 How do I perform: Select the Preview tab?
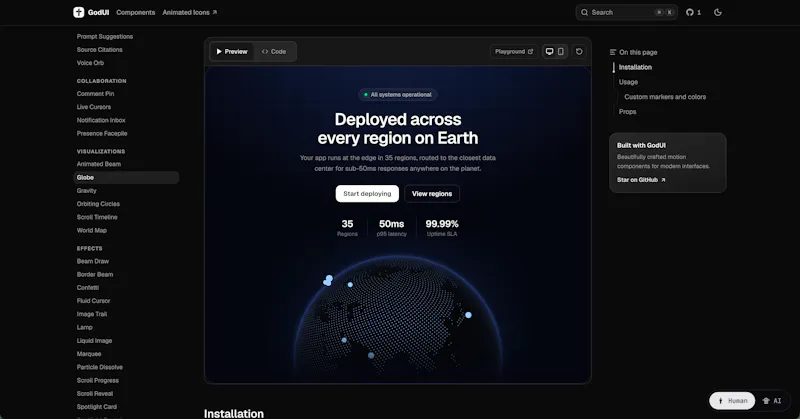232,52
